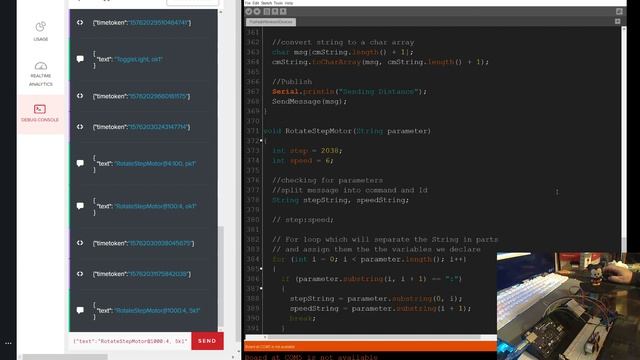Click the Upload arrow button in Arduino IDE
The height and width of the screenshot is (360, 640).
(x=257, y=11)
